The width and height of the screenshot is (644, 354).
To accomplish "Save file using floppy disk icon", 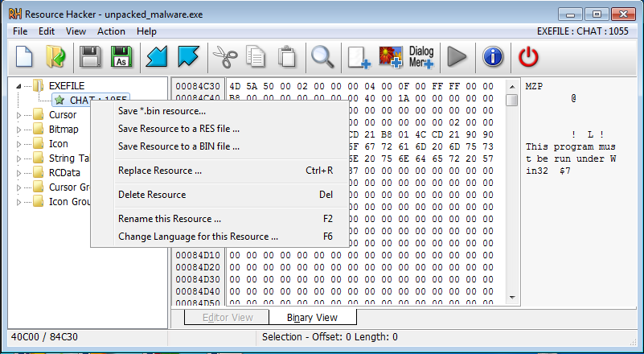I will click(x=90, y=57).
